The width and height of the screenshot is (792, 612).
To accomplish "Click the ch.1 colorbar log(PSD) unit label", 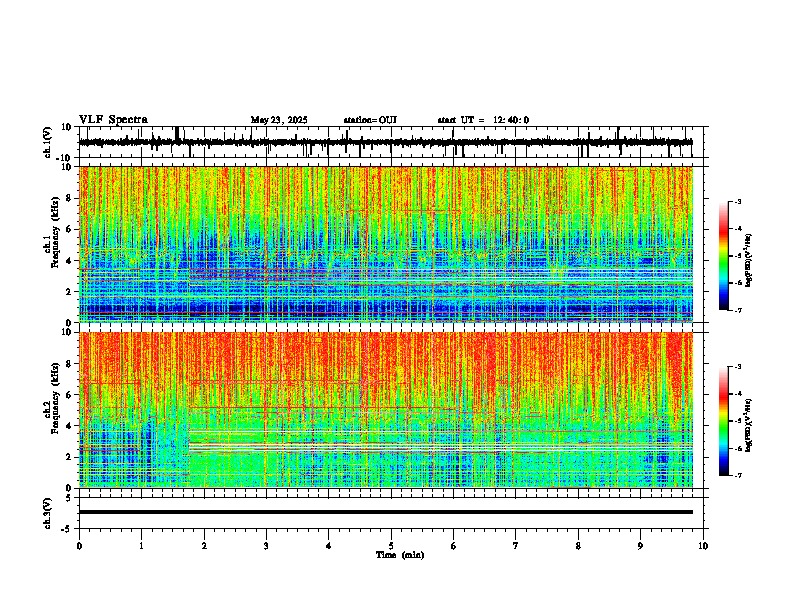I will click(x=748, y=261).
